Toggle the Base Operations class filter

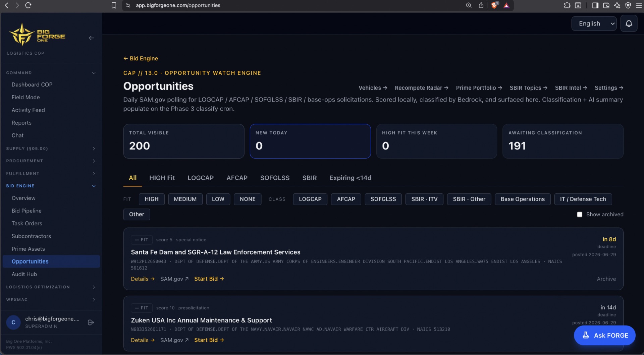523,199
